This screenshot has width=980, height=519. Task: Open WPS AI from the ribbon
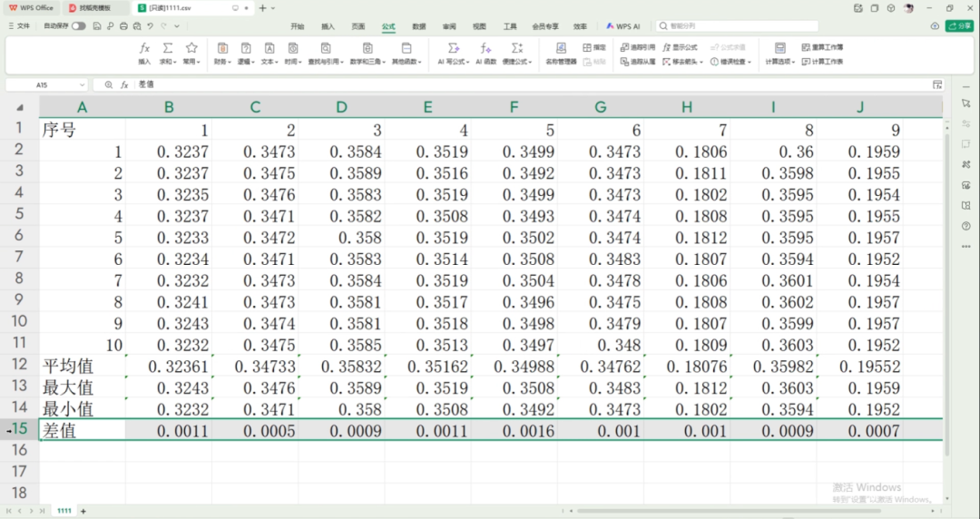623,26
